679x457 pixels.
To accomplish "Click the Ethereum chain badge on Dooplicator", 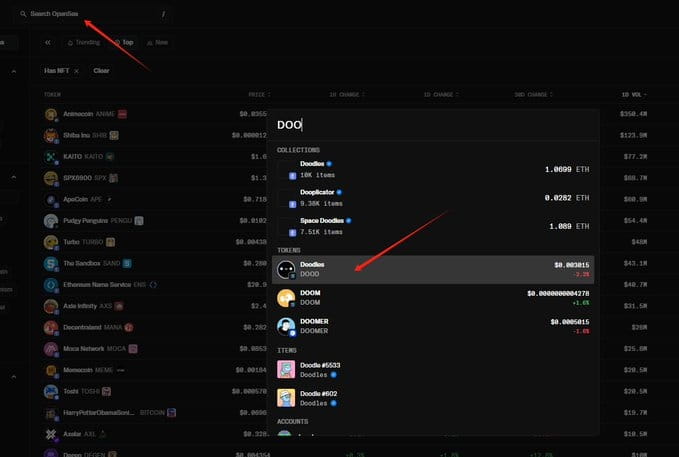I will [x=292, y=204].
